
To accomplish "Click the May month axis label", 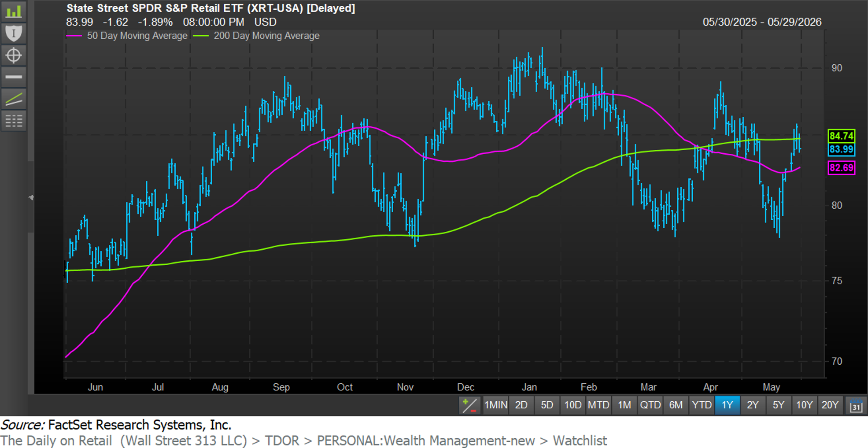I will coord(771,387).
